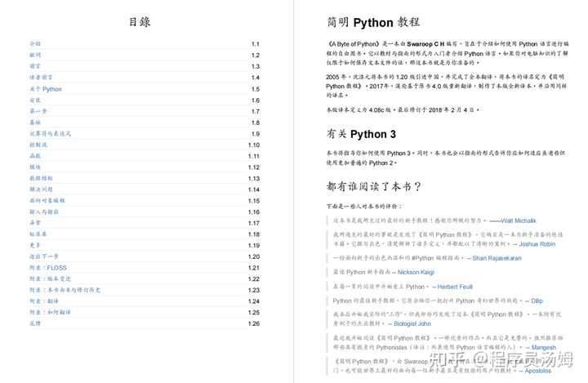Visit the Shan Rajasekaran link
The height and width of the screenshot is (383, 588).
[497, 258]
